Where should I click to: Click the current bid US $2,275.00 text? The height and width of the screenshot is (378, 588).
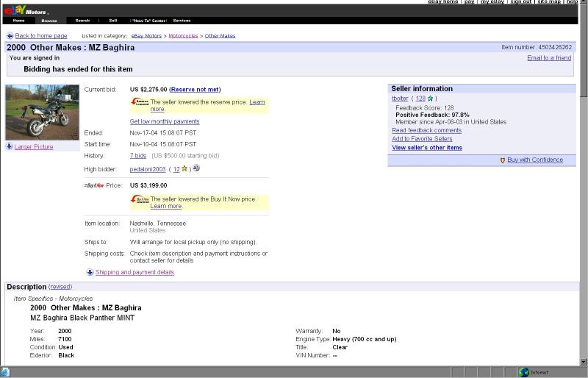point(148,89)
